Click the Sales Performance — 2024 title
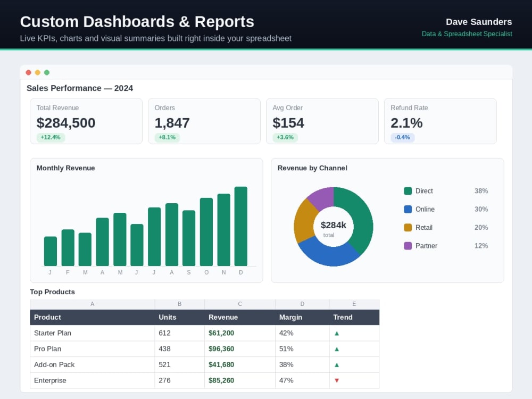Image resolution: width=532 pixels, height=399 pixels. point(80,88)
